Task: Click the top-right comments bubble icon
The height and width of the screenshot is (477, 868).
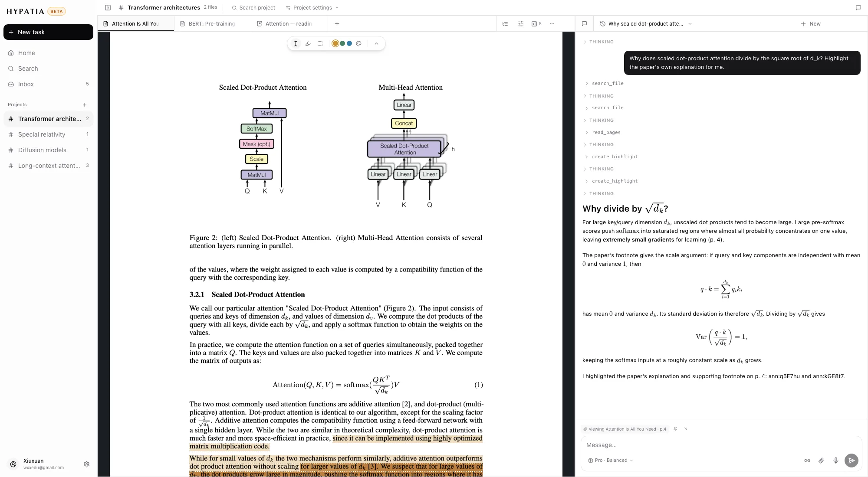Action: pos(858,8)
